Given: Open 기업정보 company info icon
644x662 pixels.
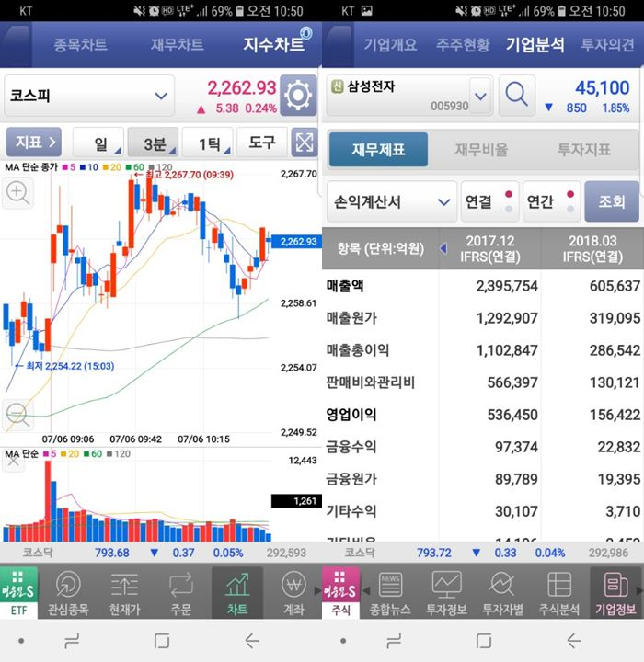Looking at the screenshot, I should coord(615,592).
